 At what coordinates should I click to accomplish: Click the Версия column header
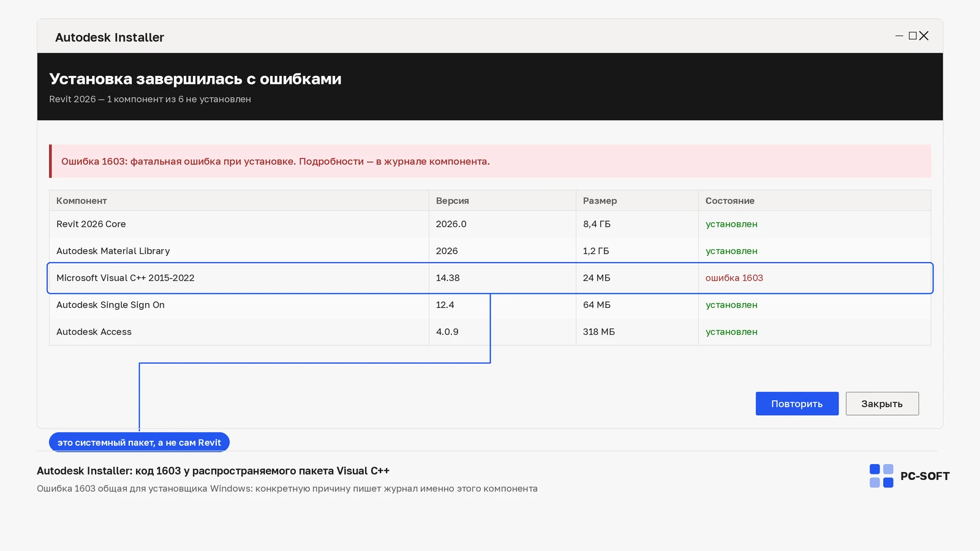pyautogui.click(x=502, y=201)
